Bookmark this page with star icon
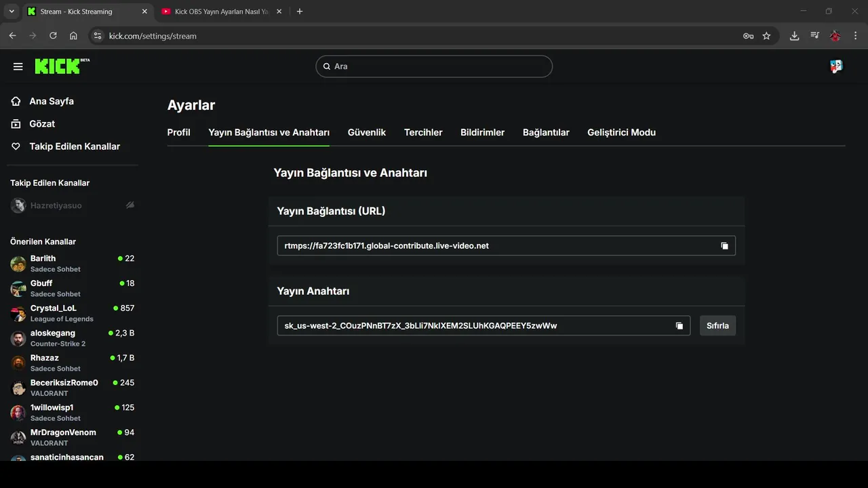Viewport: 868px width, 488px height. (x=766, y=36)
